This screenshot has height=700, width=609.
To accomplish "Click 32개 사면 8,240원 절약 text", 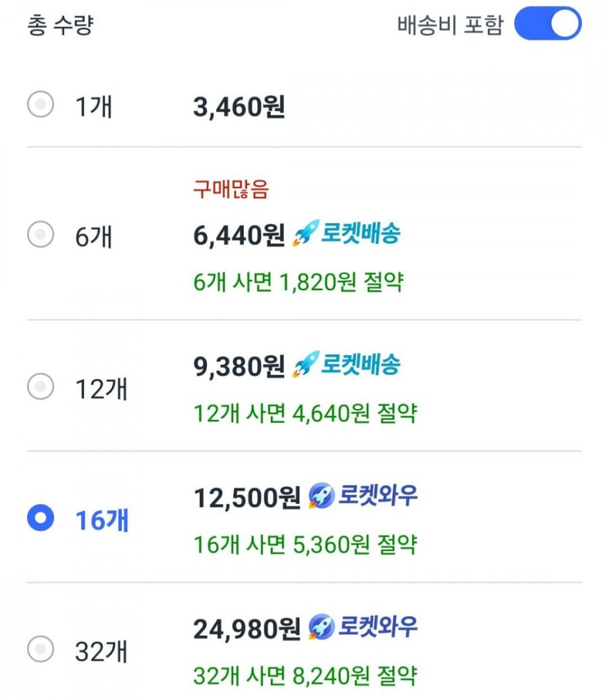I will tap(305, 674).
